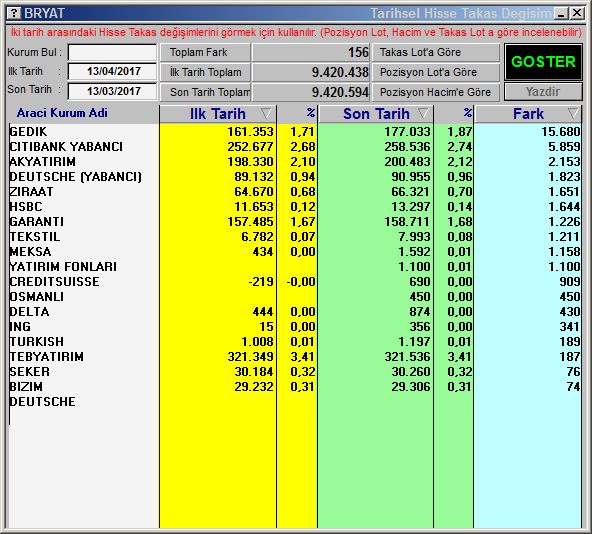The height and width of the screenshot is (534, 592).
Task: Click Toplam Fark value 156
Action: pyautogui.click(x=358, y=52)
